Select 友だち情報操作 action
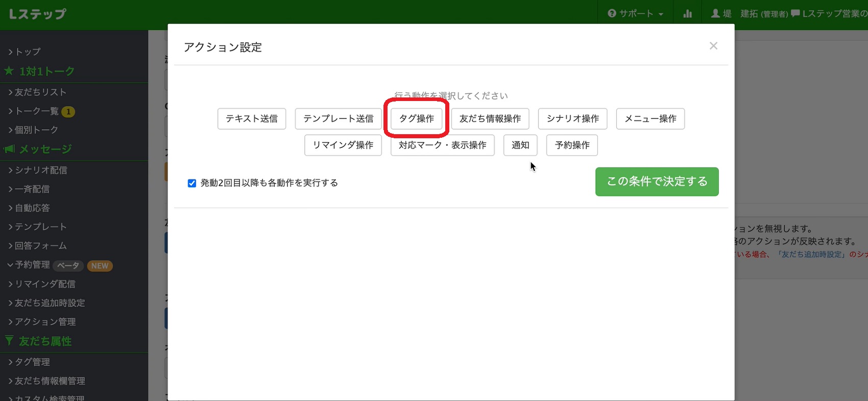The height and width of the screenshot is (401, 868). tap(490, 119)
